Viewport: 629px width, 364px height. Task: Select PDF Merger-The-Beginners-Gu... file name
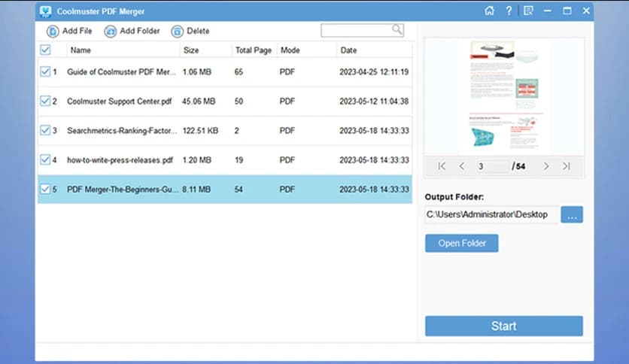coord(123,190)
